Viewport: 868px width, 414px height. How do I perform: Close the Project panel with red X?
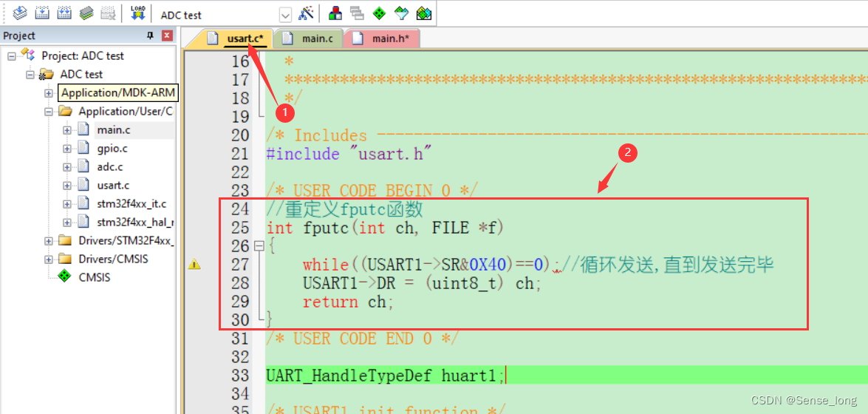click(167, 36)
